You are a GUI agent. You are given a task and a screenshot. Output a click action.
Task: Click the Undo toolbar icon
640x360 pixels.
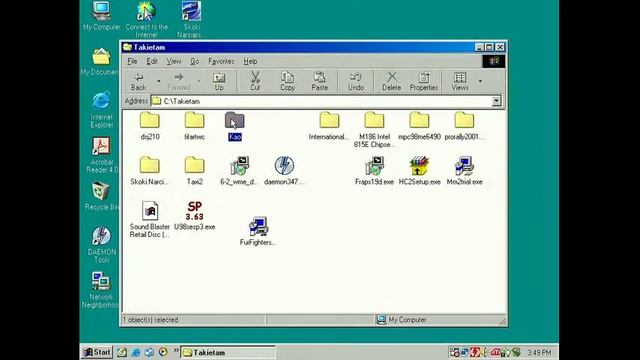[x=356, y=81]
